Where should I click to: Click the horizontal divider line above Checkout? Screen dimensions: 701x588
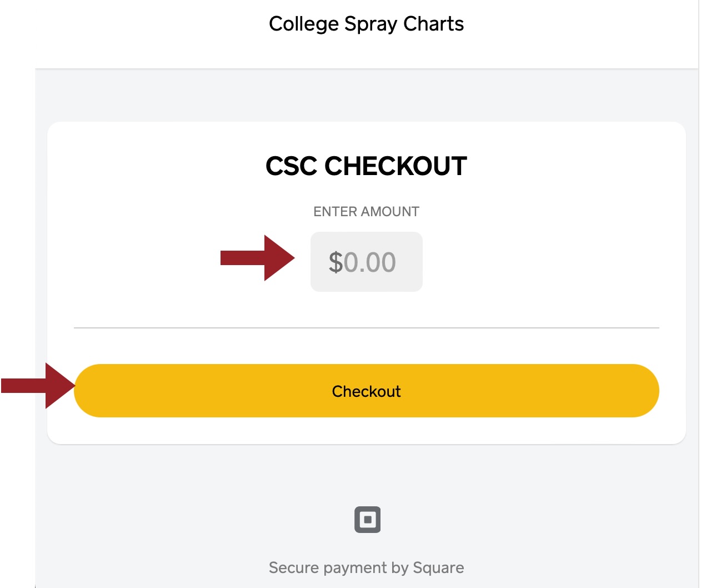[366, 328]
